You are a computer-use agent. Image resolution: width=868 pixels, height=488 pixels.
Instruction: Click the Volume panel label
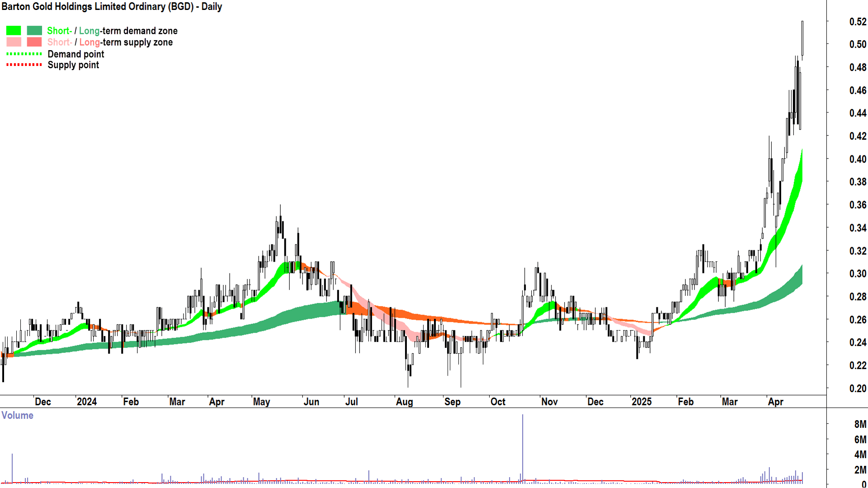[x=17, y=415]
